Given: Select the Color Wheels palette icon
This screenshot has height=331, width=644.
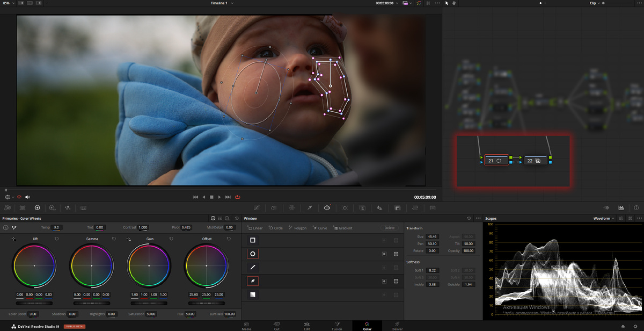Looking at the screenshot, I should click(37, 207).
